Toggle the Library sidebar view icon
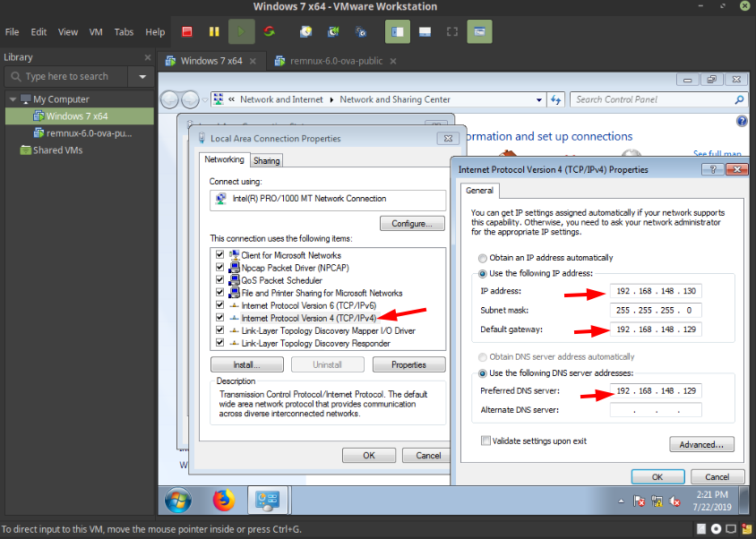 pyautogui.click(x=398, y=32)
